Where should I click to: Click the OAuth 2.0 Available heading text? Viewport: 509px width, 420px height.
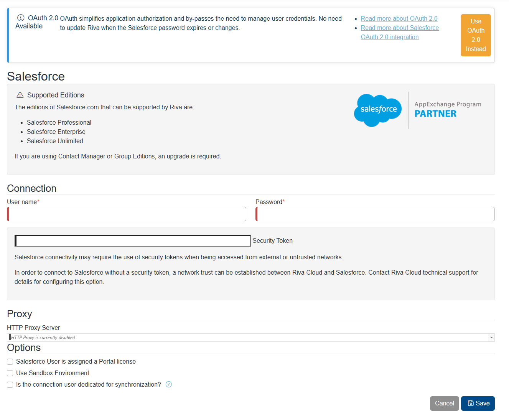click(x=37, y=22)
